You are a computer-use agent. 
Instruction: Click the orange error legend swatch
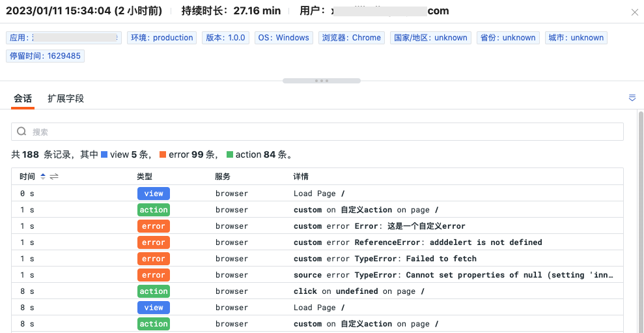pyautogui.click(x=163, y=154)
